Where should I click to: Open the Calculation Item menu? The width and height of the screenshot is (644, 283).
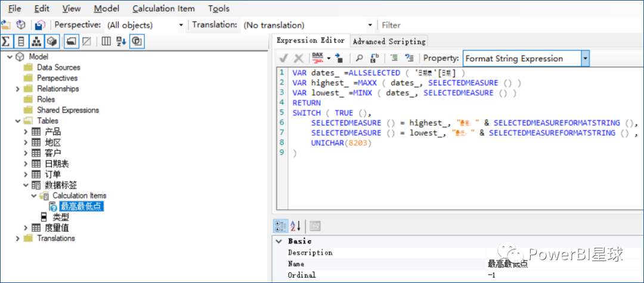(163, 8)
